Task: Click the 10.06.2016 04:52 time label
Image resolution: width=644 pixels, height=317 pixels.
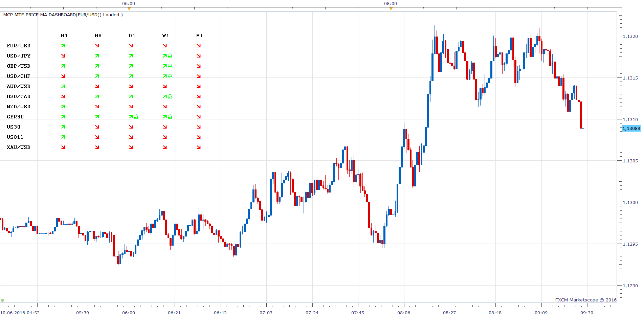Action: 20,313
